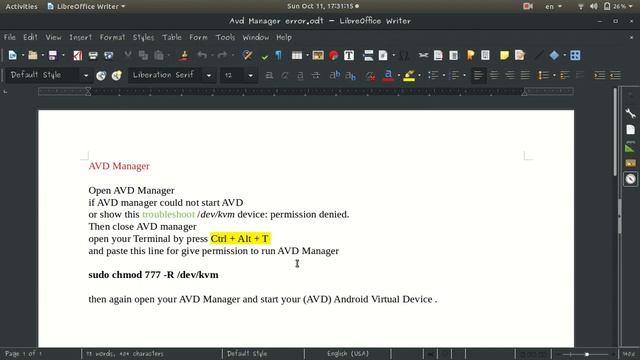The width and height of the screenshot is (640, 360).
Task: Adjust the zoom slider in status bar
Action: pyautogui.click(x=586, y=354)
